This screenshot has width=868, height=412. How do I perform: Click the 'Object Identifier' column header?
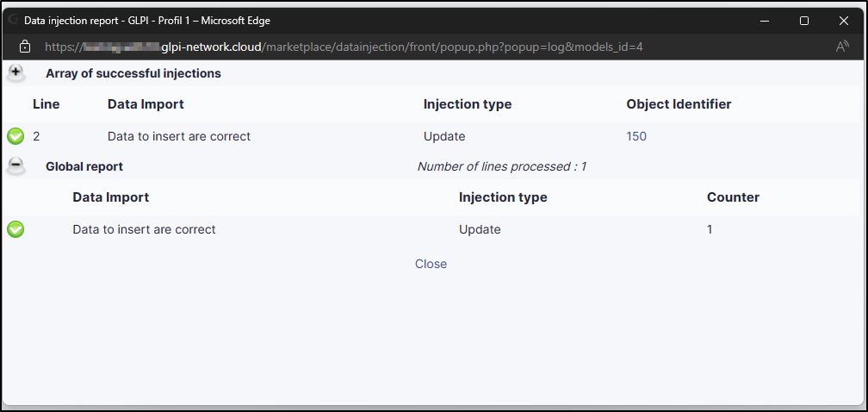pos(679,104)
